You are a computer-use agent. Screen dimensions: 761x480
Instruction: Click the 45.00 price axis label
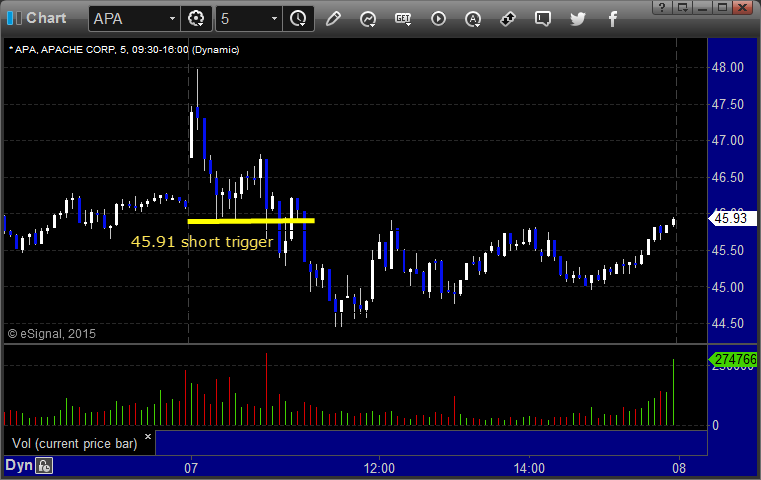728,287
